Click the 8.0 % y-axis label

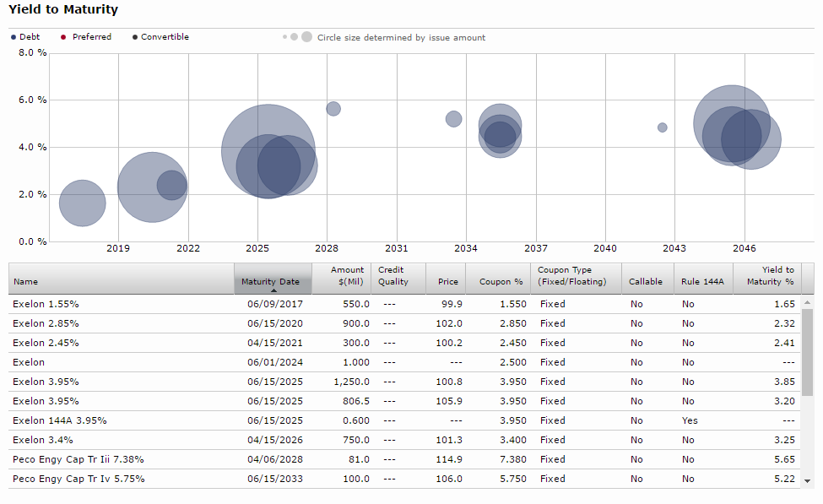pos(33,52)
